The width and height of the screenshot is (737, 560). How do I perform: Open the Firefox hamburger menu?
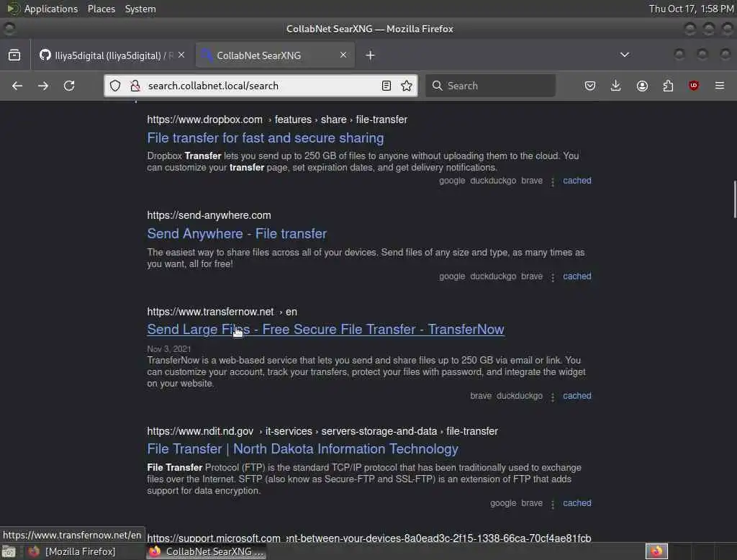(x=720, y=86)
